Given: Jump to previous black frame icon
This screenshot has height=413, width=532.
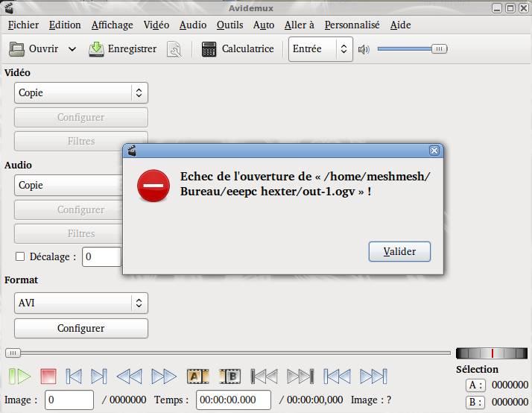Looking at the screenshot, I should (265, 376).
